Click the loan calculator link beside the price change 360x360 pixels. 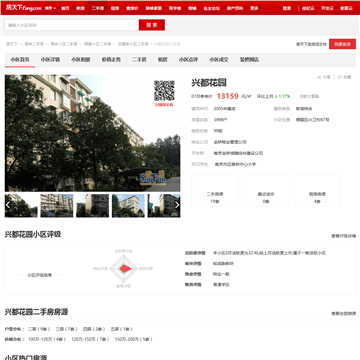309,96
